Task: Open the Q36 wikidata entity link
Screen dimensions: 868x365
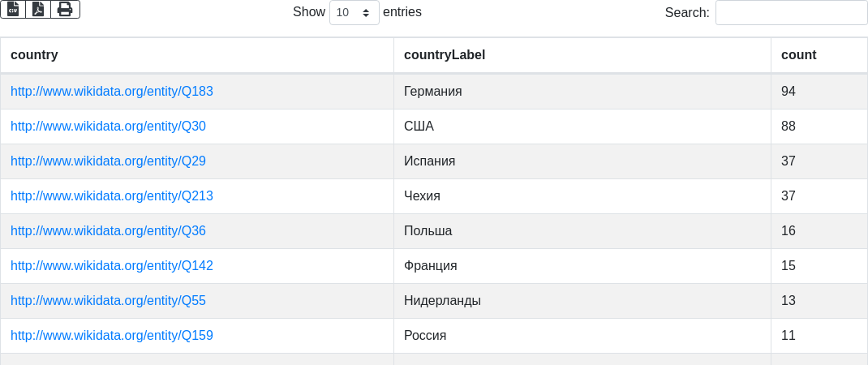Action: pyautogui.click(x=108, y=231)
